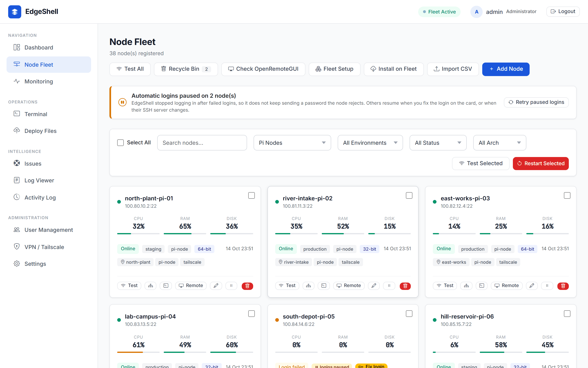The width and height of the screenshot is (588, 368).
Task: Open the Recycle Bin
Action: 186,69
